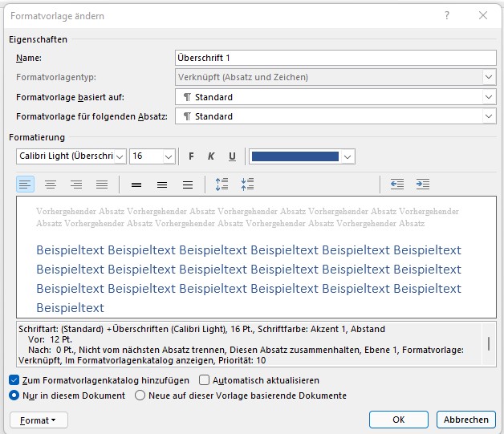Set 1.5 line spacing
Screen dimensions: 504x434
pos(162,185)
